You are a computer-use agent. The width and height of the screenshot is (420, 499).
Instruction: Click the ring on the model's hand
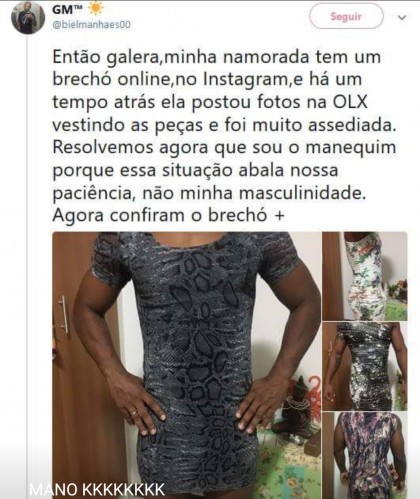pos(134,413)
